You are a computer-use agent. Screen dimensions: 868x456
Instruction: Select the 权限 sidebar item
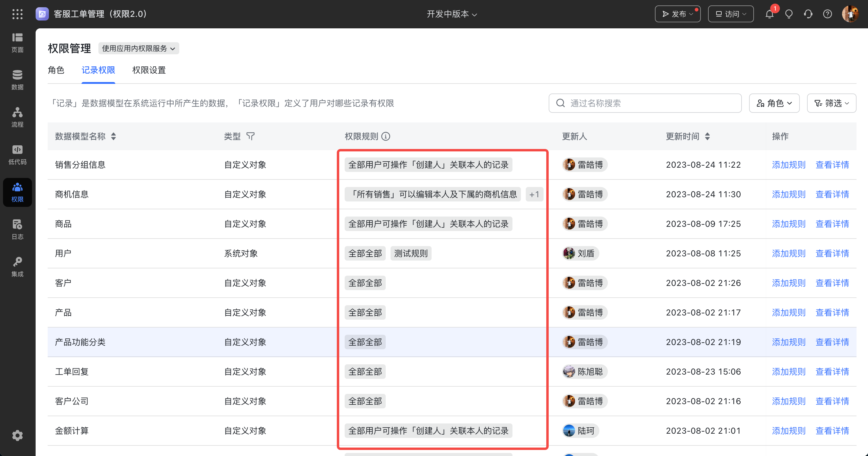[x=18, y=192]
